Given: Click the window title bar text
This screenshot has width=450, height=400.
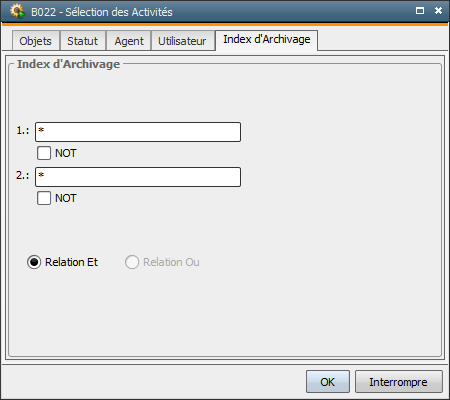Looking at the screenshot, I should (x=102, y=12).
